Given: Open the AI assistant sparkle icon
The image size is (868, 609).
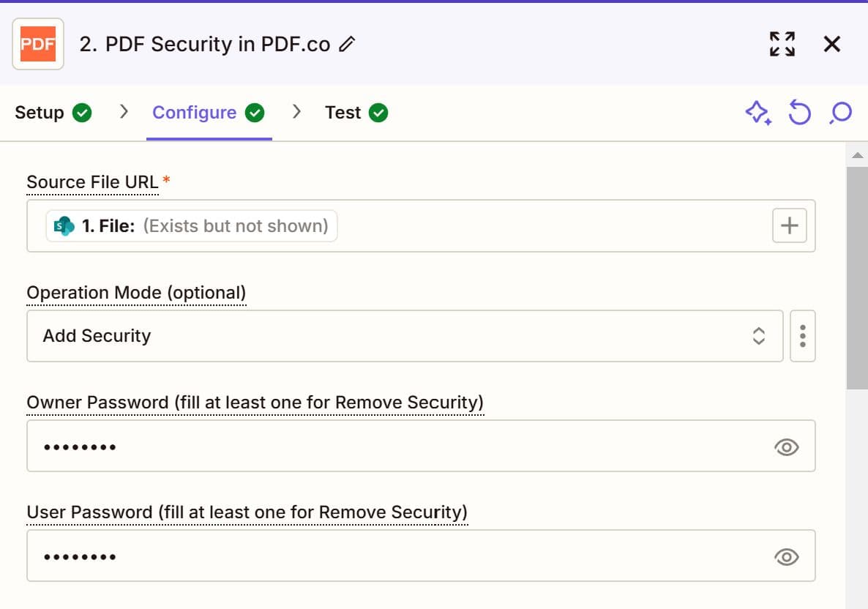Looking at the screenshot, I should (758, 112).
